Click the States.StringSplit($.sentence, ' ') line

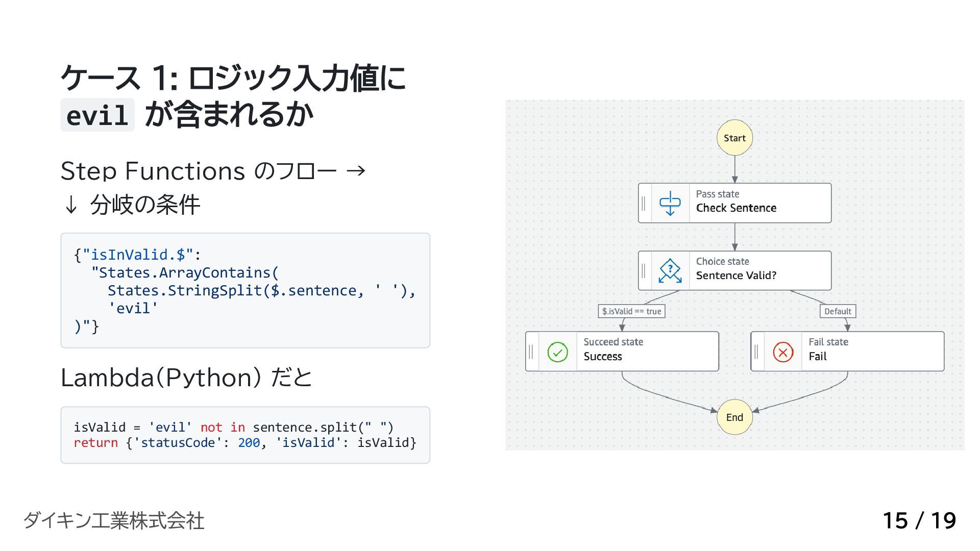tap(261, 291)
